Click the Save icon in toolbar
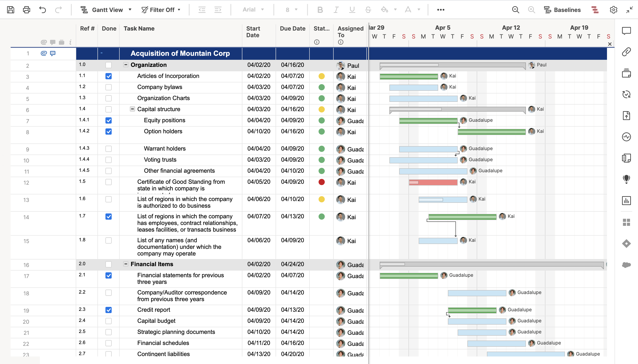 [x=10, y=10]
